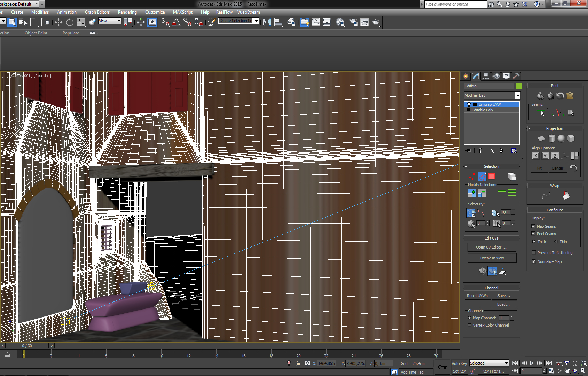Click Open UV Editor button
Screen dimensions: 588x376
[491, 247]
